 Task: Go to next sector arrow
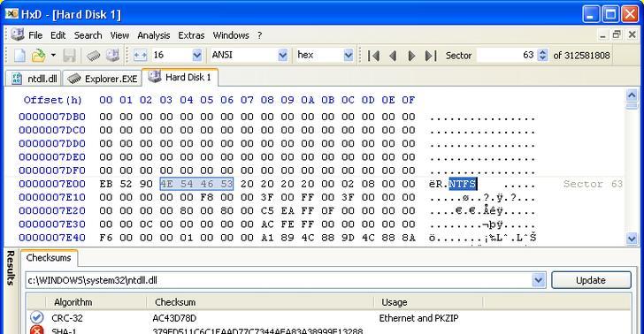[411, 56]
